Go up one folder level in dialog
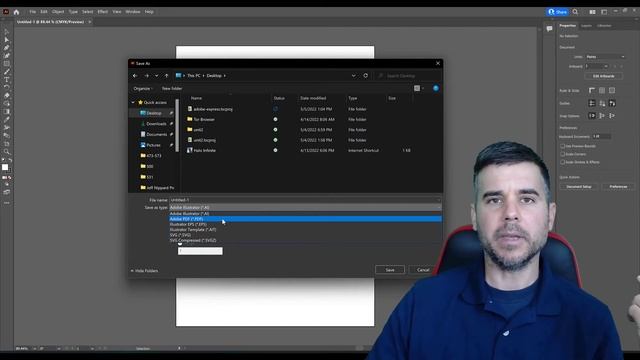Viewport: 640px width, 360px height. (167, 76)
